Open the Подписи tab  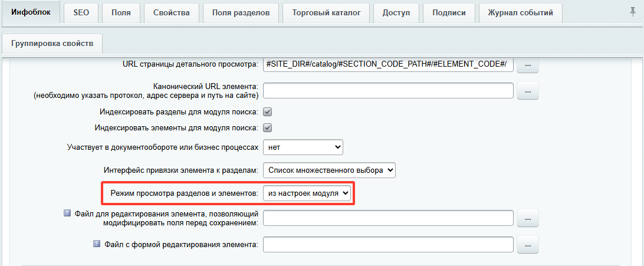[449, 13]
